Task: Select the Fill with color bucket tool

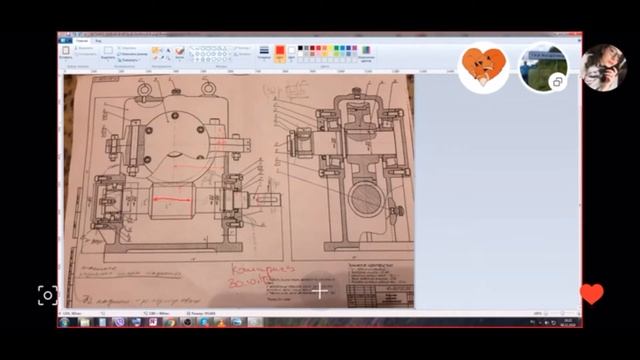Action: point(161,50)
